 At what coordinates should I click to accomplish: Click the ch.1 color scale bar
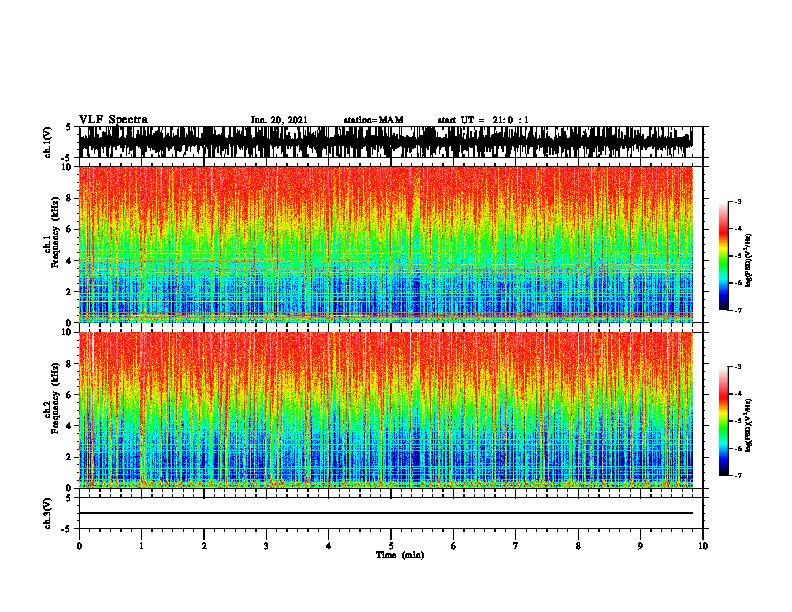click(723, 256)
